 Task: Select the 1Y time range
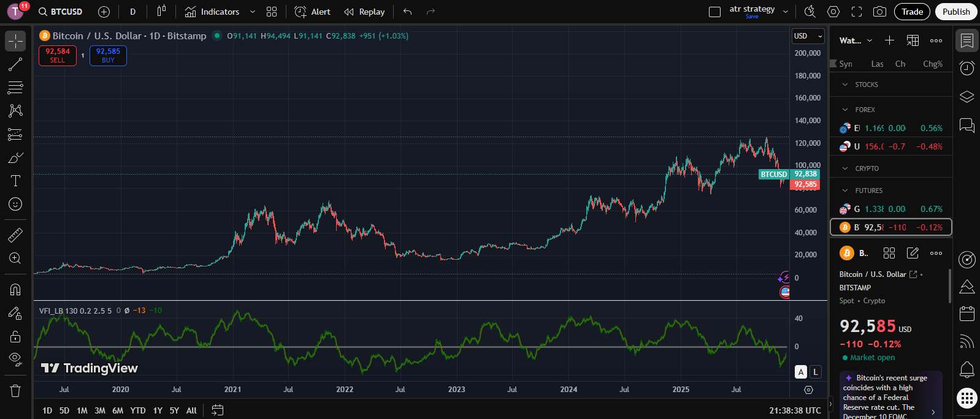tap(158, 410)
